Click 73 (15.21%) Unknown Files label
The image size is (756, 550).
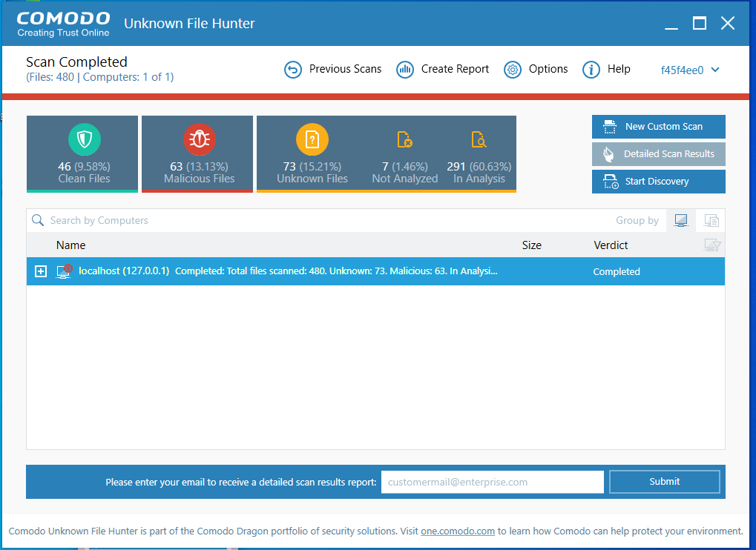tap(312, 173)
